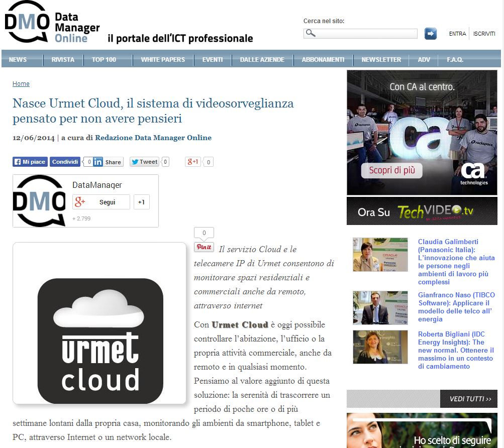Open the ADV menu item

(424, 59)
